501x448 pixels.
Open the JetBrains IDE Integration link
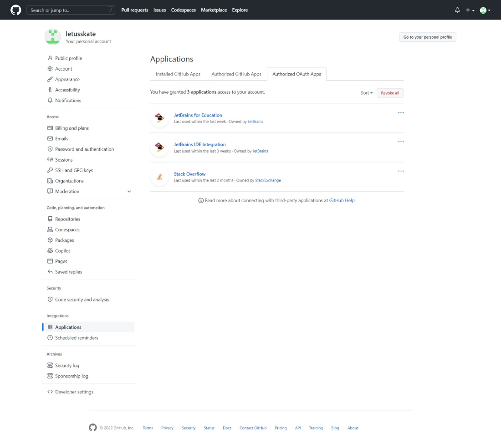[x=199, y=145]
